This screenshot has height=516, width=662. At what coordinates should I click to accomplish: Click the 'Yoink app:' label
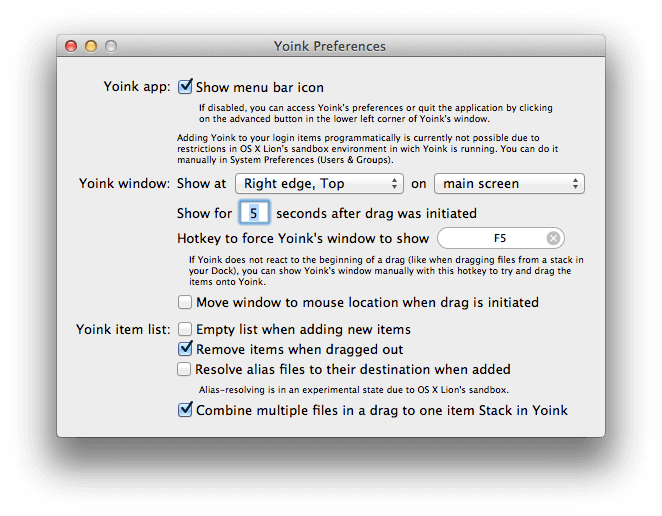click(x=137, y=87)
